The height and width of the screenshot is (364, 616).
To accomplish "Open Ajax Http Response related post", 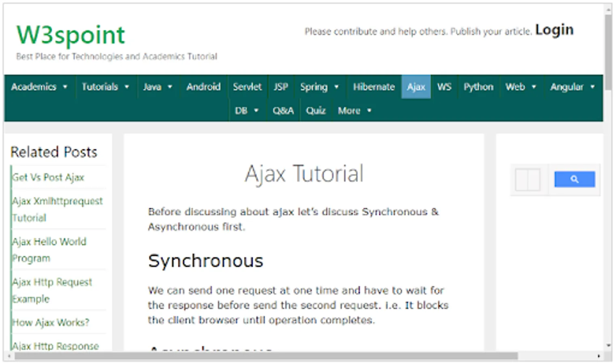I will (55, 346).
